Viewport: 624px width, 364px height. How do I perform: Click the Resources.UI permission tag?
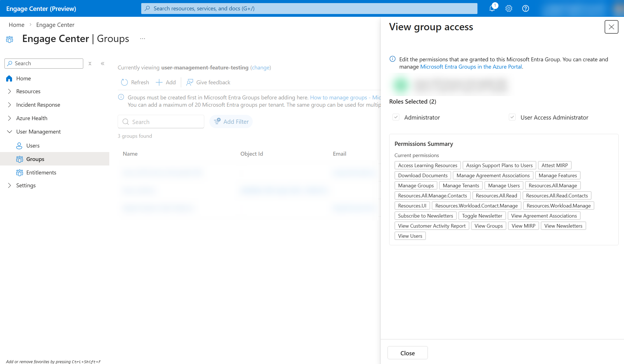point(412,206)
